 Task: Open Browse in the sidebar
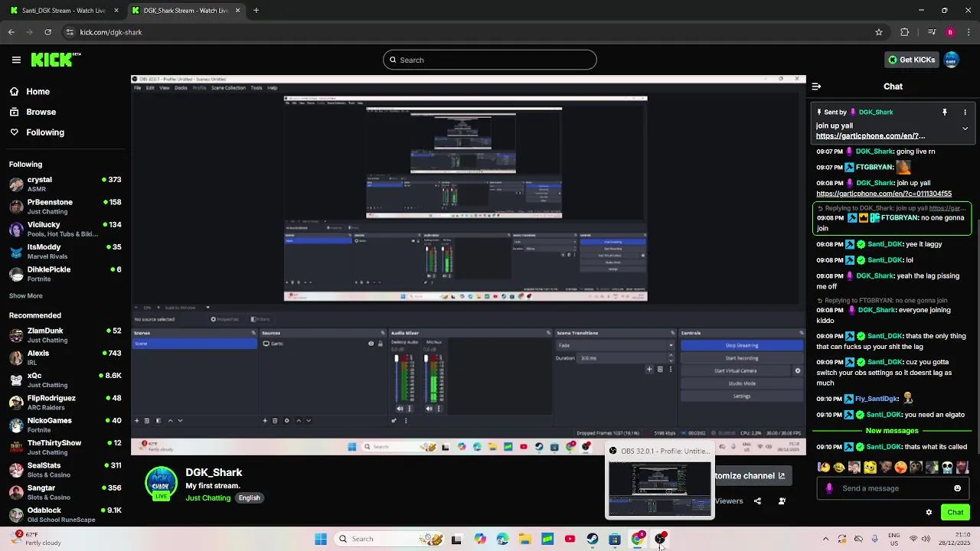(x=32, y=112)
